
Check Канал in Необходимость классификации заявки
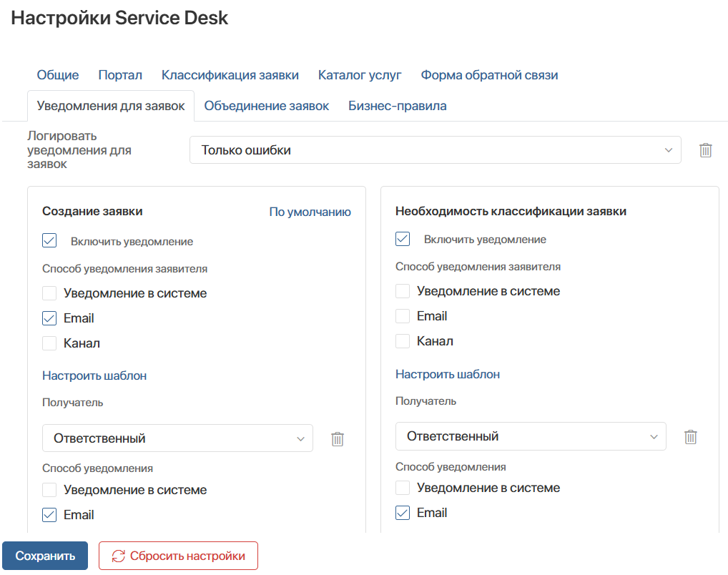click(x=403, y=341)
